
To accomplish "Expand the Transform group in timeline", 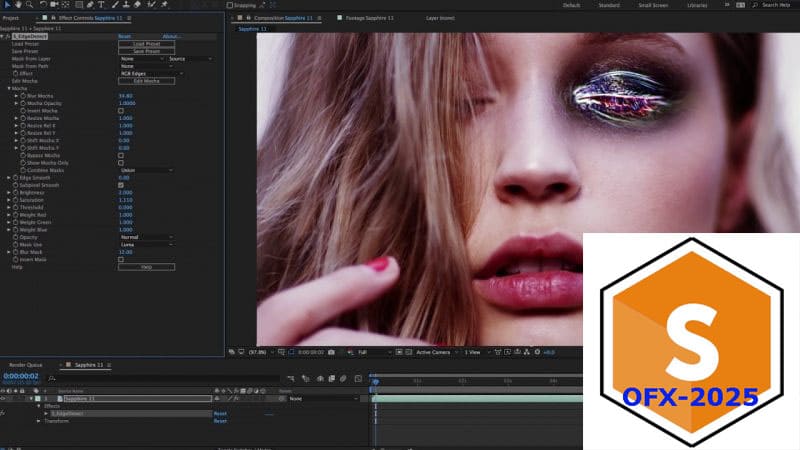I will click(39, 421).
